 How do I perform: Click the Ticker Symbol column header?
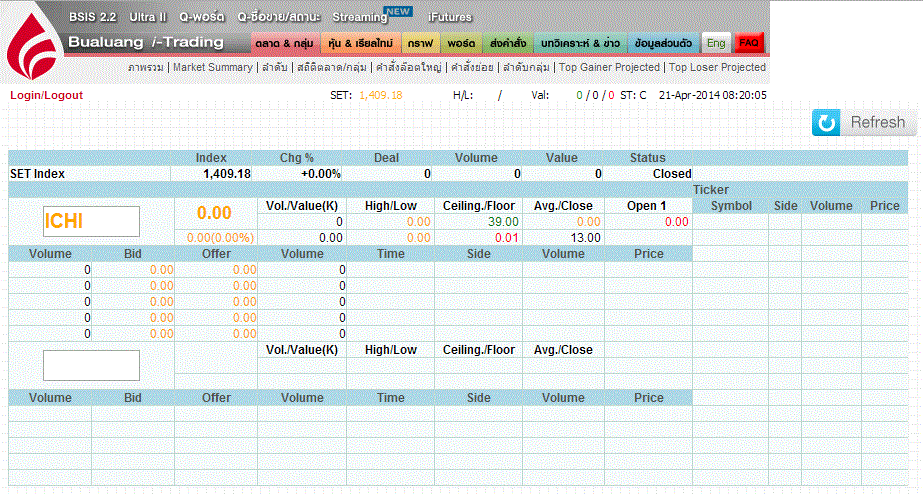coord(731,206)
